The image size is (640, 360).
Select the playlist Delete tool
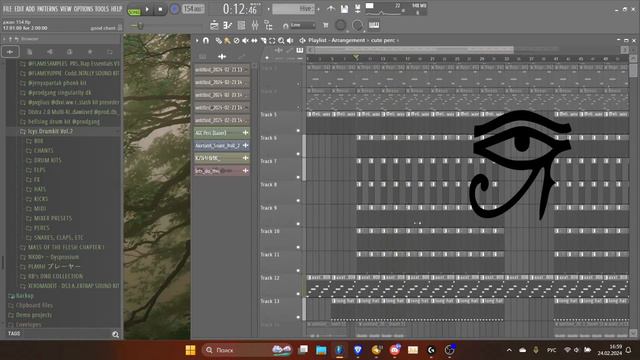click(236, 40)
